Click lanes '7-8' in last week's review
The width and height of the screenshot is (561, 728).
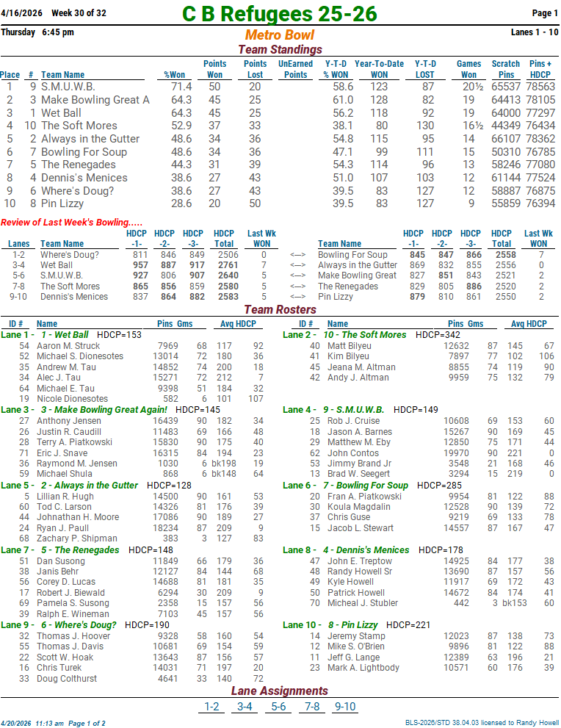(x=18, y=286)
